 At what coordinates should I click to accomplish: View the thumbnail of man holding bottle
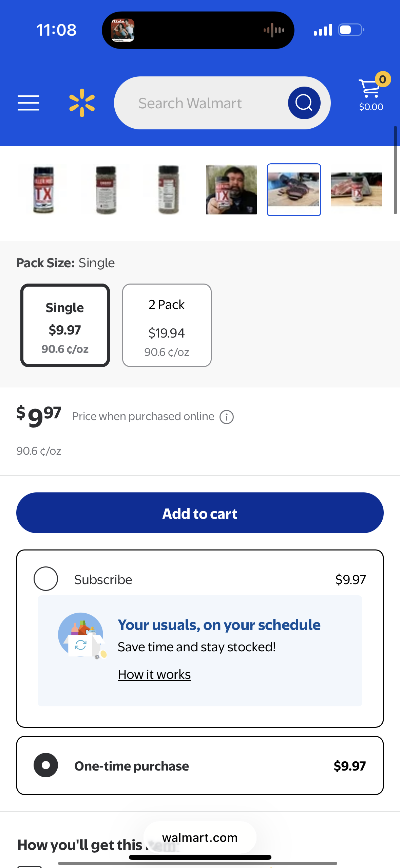[x=231, y=189]
